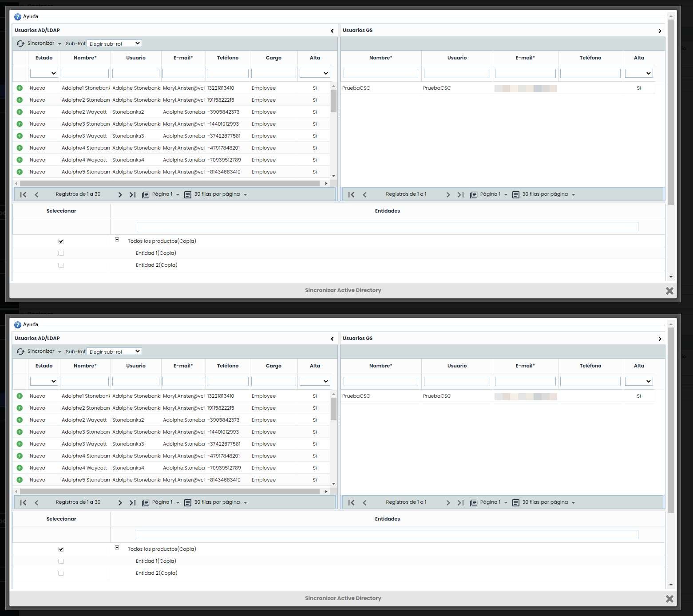Click horizontal scrollbar of AD/LDAP grid, upper dialog
Image resolution: width=693 pixels, height=616 pixels.
click(170, 183)
